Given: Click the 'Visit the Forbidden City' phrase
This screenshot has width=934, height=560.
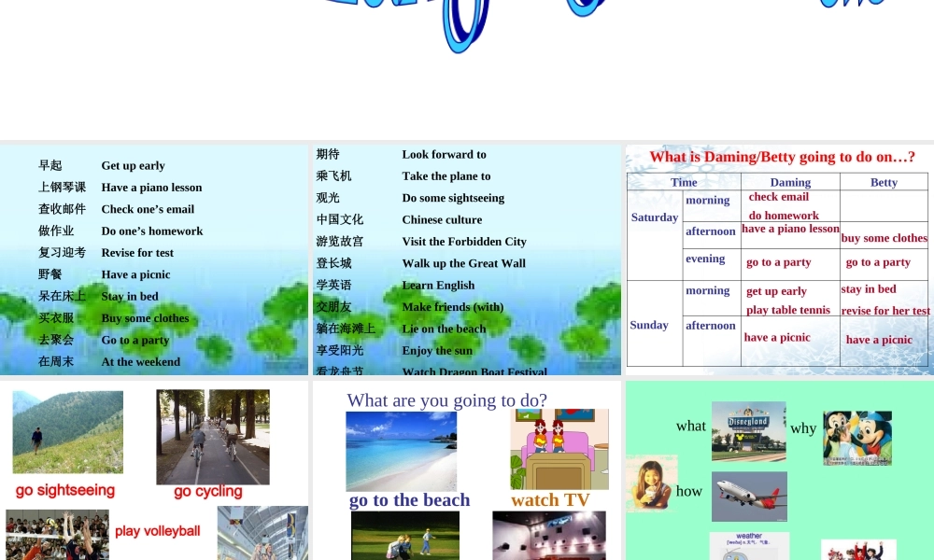Looking at the screenshot, I should [x=464, y=242].
